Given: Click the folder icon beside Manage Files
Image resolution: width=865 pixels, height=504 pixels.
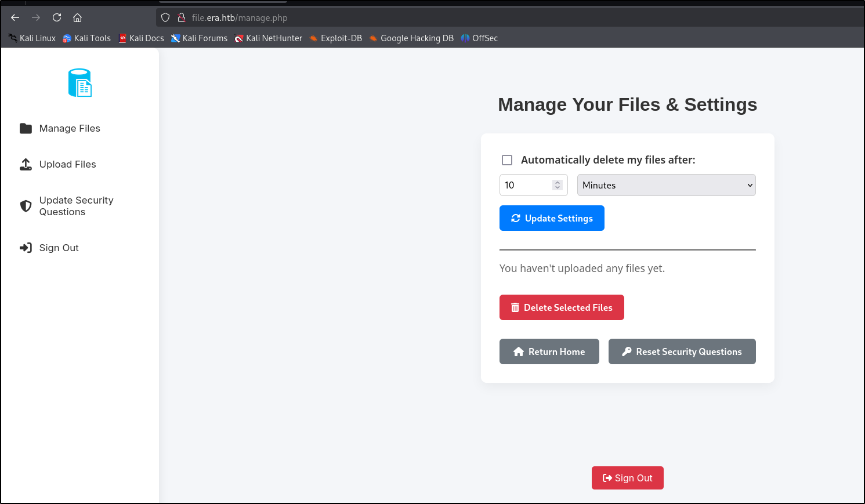Looking at the screenshot, I should [x=26, y=128].
